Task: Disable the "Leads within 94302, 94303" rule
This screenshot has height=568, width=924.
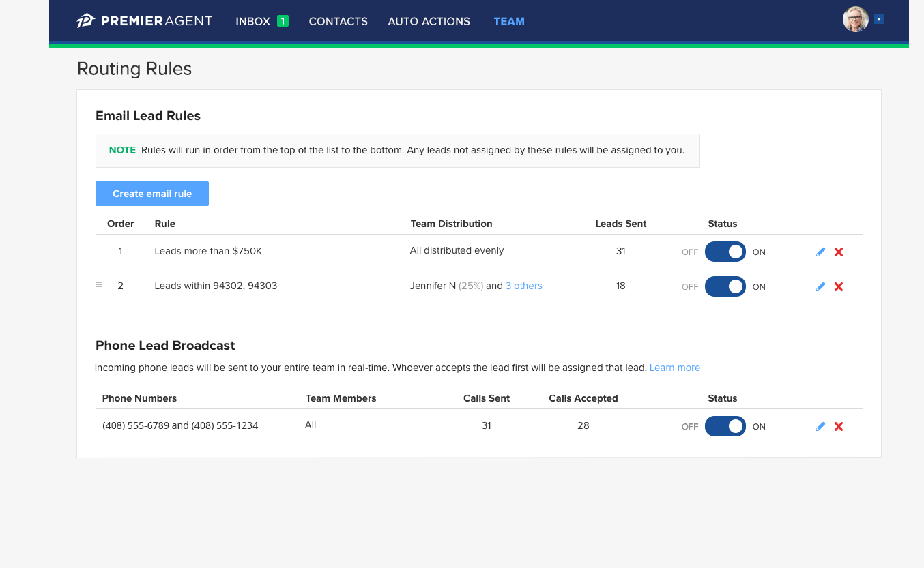Action: (725, 286)
